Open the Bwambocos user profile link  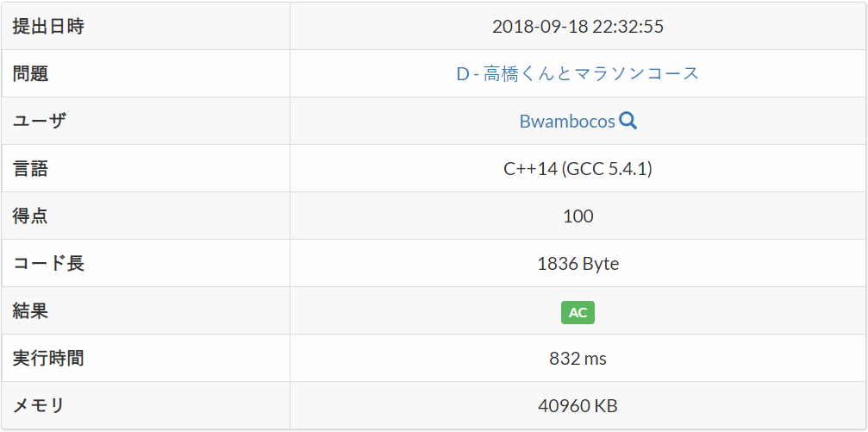(x=566, y=122)
